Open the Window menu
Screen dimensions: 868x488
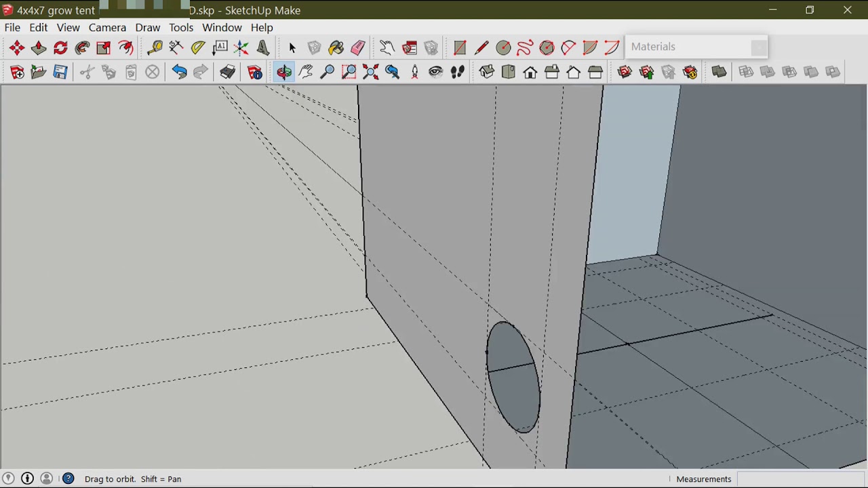click(x=222, y=27)
